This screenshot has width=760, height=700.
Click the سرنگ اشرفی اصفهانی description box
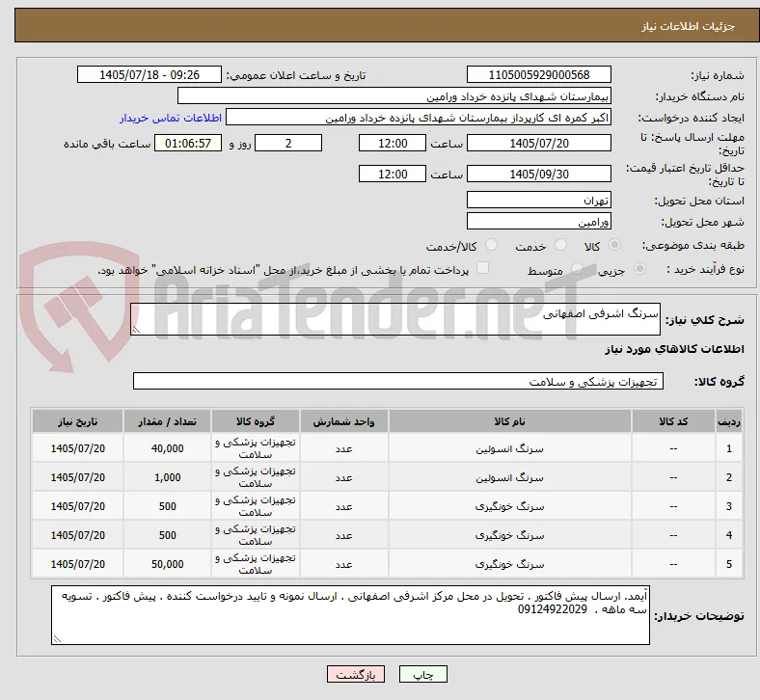pos(395,319)
